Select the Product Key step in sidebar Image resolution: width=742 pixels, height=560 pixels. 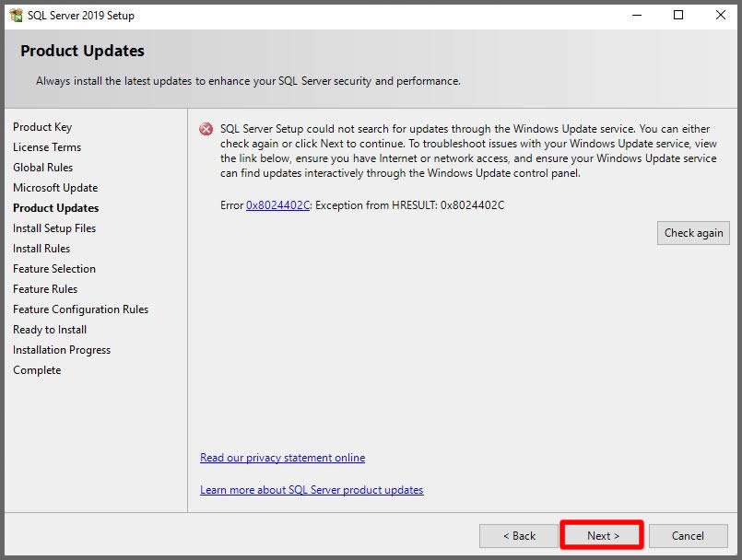click(x=42, y=127)
